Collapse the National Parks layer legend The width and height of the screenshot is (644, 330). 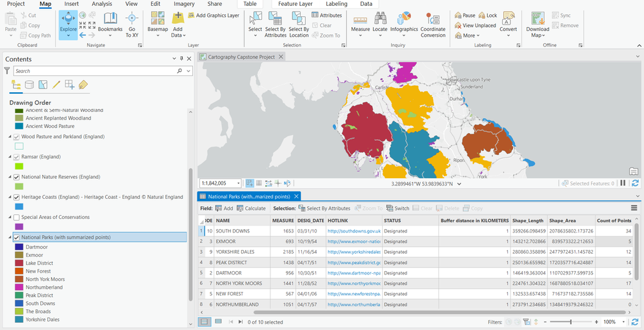[x=10, y=238]
